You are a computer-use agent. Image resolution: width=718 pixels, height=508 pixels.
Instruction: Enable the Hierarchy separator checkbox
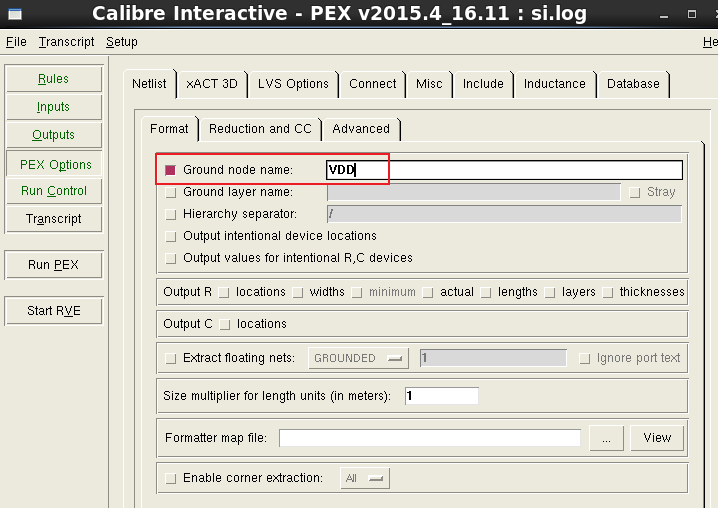(170, 214)
